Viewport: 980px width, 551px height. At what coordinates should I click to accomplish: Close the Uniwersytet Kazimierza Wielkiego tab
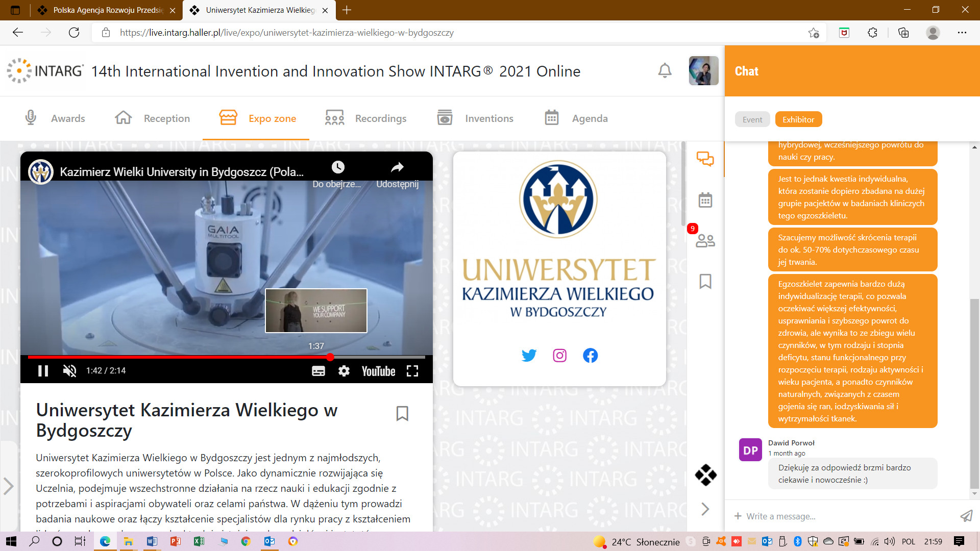pyautogui.click(x=325, y=10)
